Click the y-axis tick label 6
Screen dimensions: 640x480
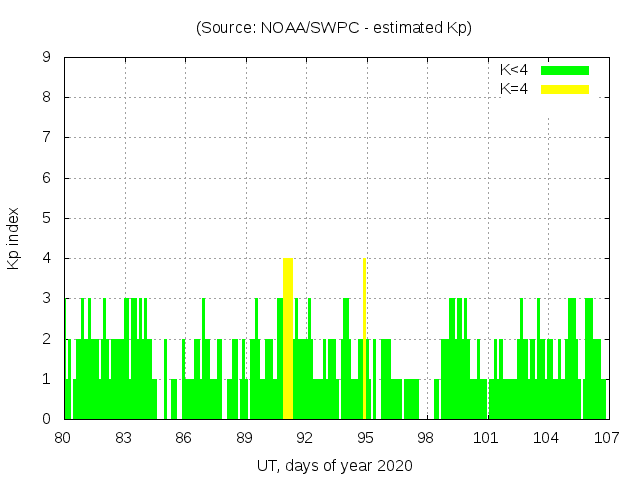coord(46,178)
